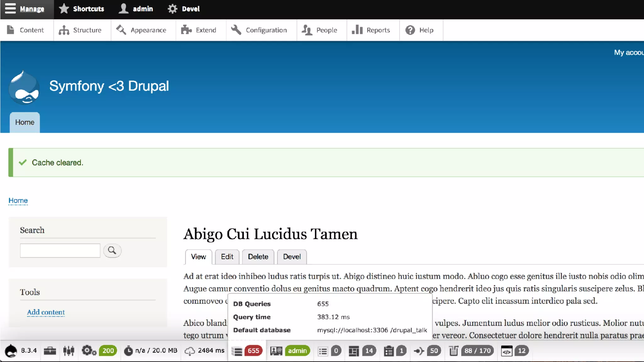The width and height of the screenshot is (644, 362).
Task: Switch to the Devel tab of the node
Action: (x=291, y=257)
